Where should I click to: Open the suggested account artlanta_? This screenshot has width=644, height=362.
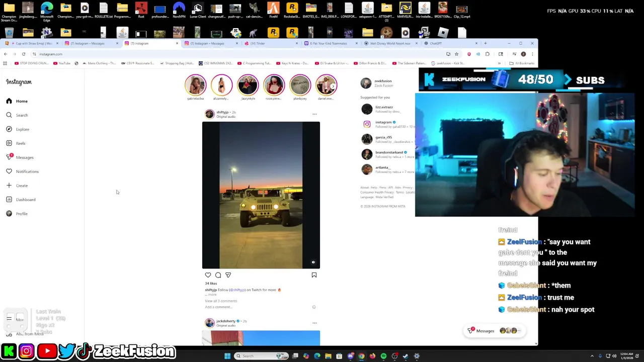click(382, 167)
